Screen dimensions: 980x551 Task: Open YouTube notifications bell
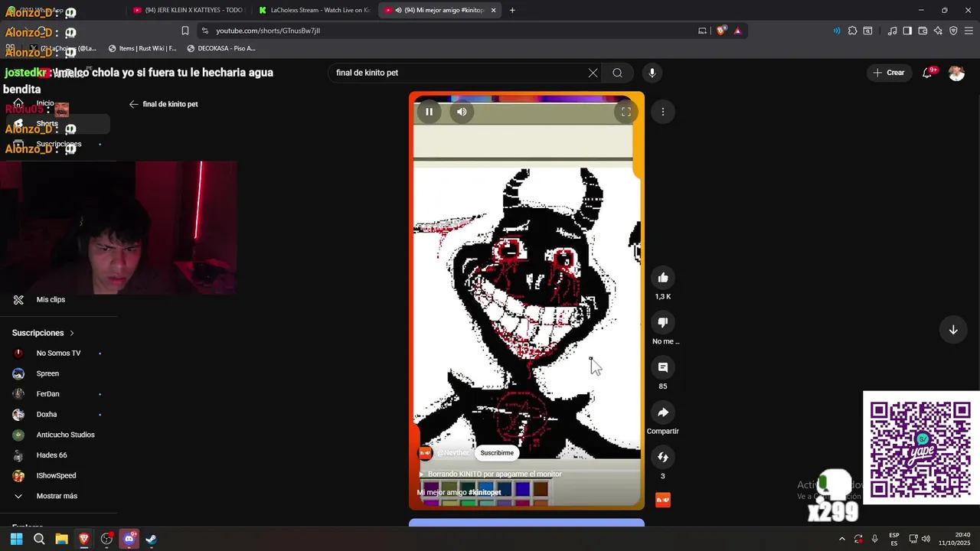click(927, 73)
